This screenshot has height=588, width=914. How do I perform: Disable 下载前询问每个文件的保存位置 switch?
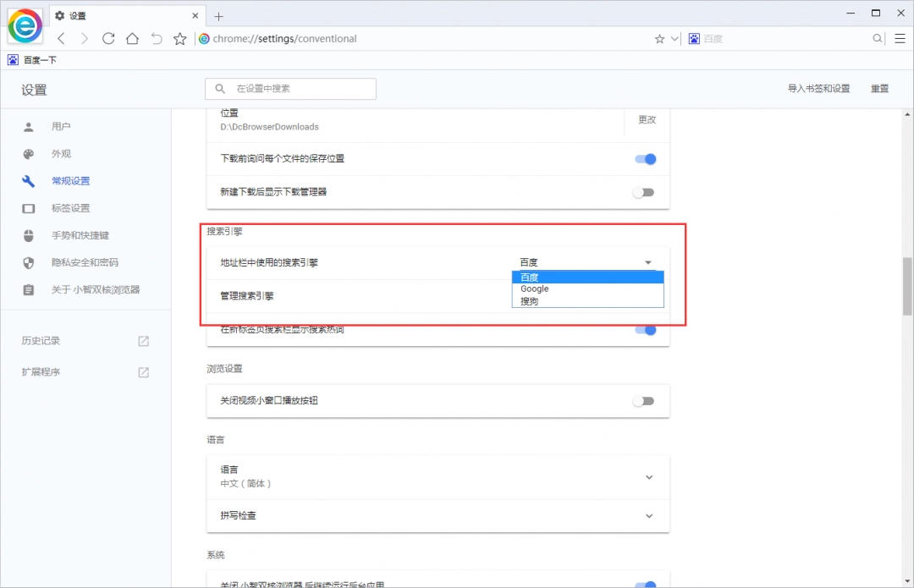point(644,158)
